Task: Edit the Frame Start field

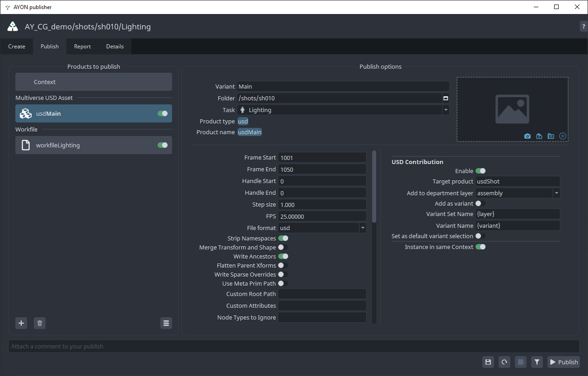Action: point(322,158)
